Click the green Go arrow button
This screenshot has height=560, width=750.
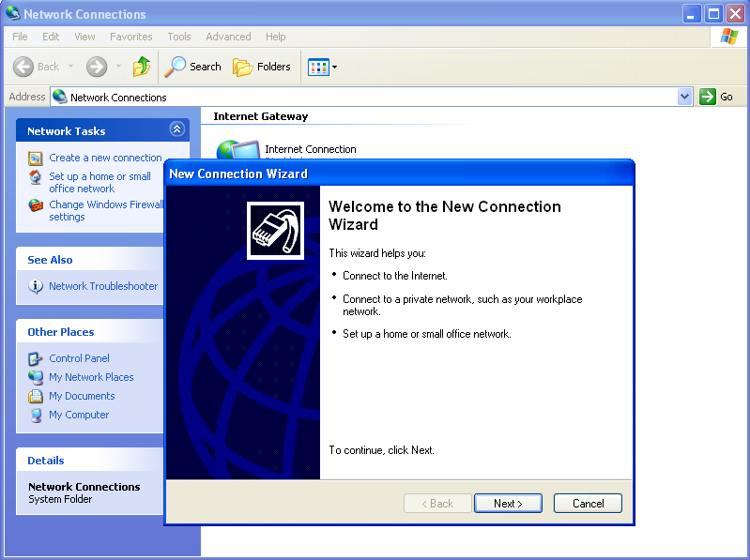pyautogui.click(x=708, y=97)
